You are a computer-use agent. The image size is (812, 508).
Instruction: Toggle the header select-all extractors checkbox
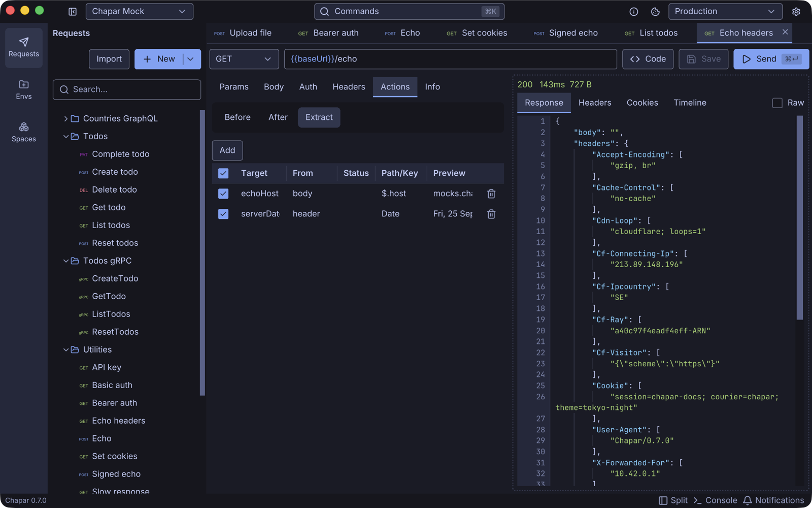tap(223, 173)
